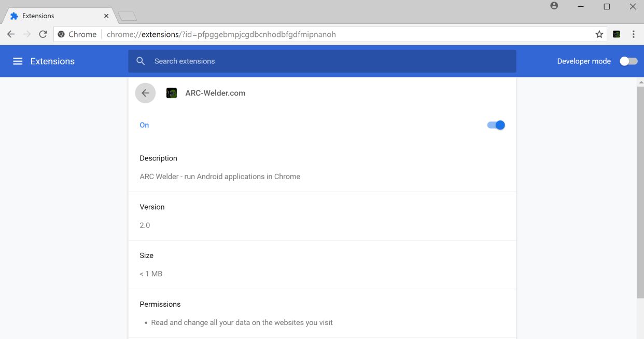
Task: Click the Developer mode label
Action: [x=584, y=61]
